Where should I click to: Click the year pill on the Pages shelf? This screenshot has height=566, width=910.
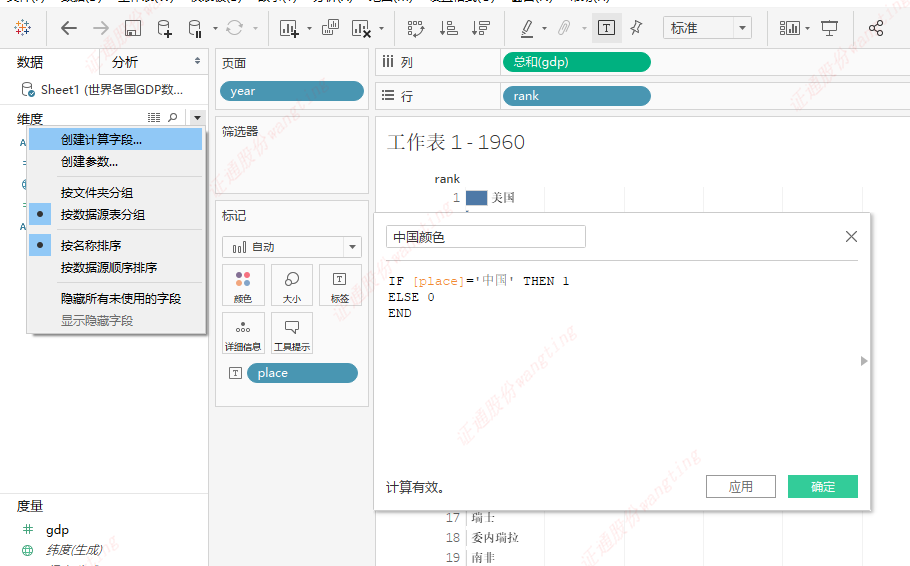tap(292, 91)
